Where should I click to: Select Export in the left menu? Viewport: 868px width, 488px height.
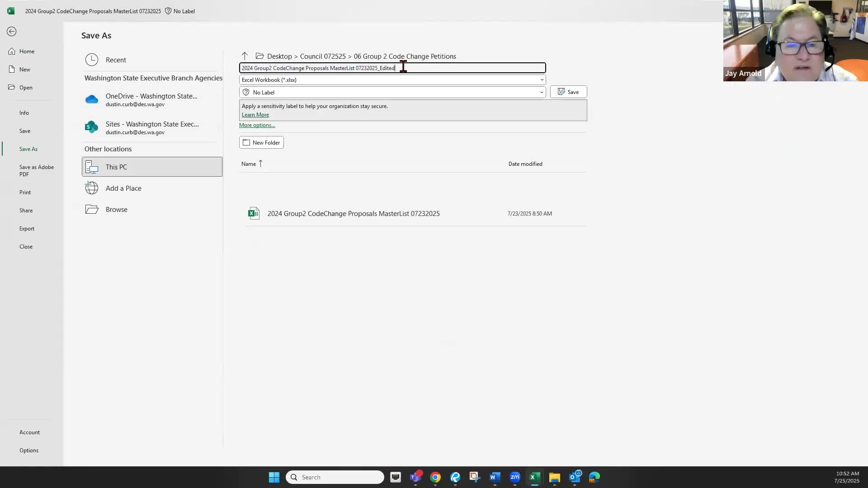point(27,229)
